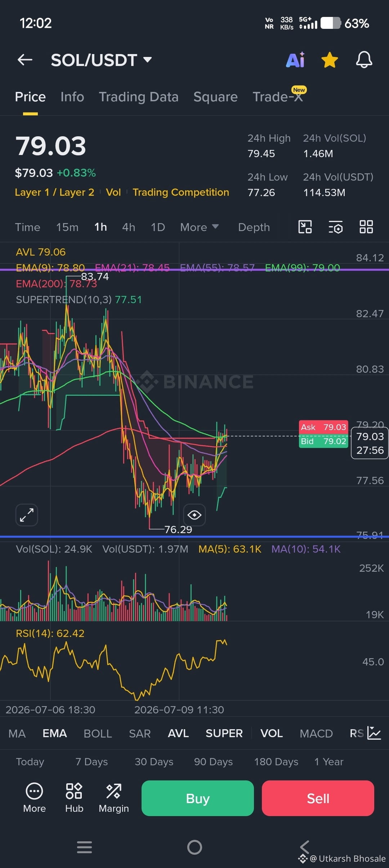Open the Trading Data tab
Image resolution: width=389 pixels, height=868 pixels.
coord(139,97)
